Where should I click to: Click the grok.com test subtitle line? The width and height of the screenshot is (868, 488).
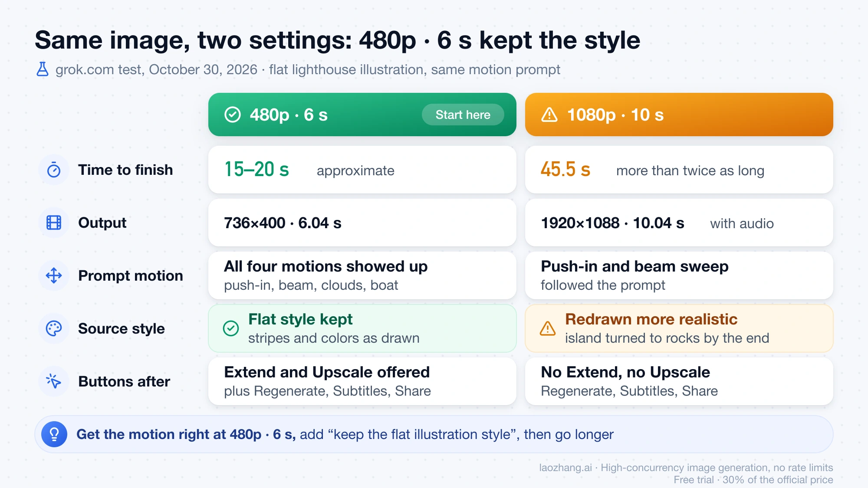click(x=308, y=69)
